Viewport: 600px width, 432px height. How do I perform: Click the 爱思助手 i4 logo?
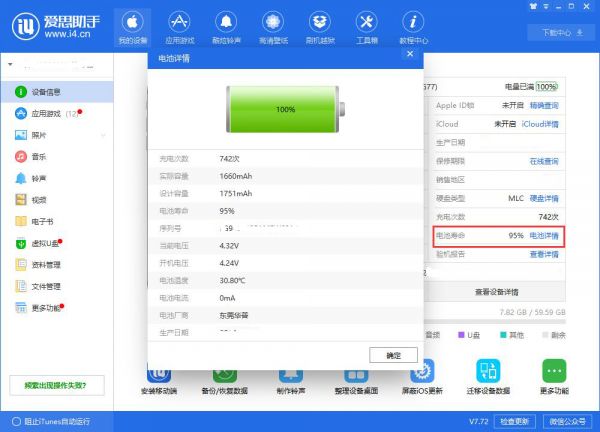pyautogui.click(x=56, y=26)
